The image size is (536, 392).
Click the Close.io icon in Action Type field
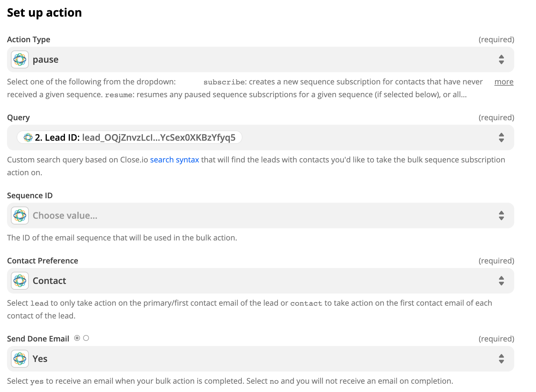[20, 59]
